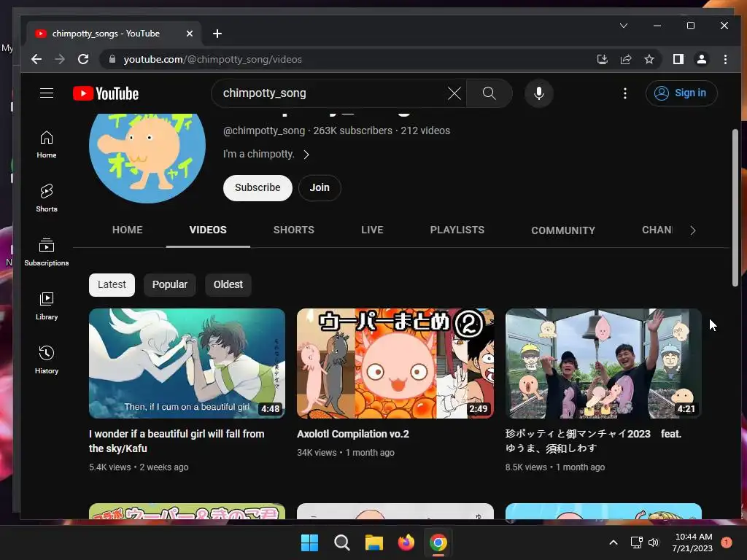Sort videos by Oldest
The width and height of the screenshot is (747, 560).
(x=228, y=285)
